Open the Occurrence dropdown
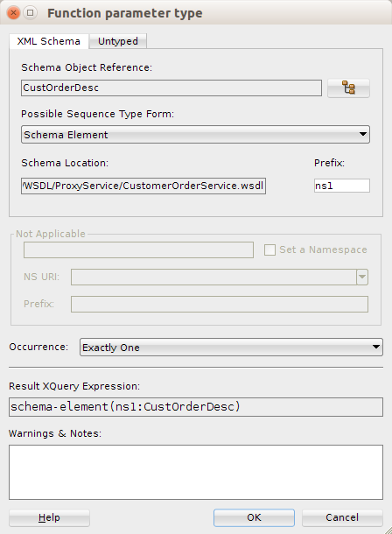 (x=231, y=347)
